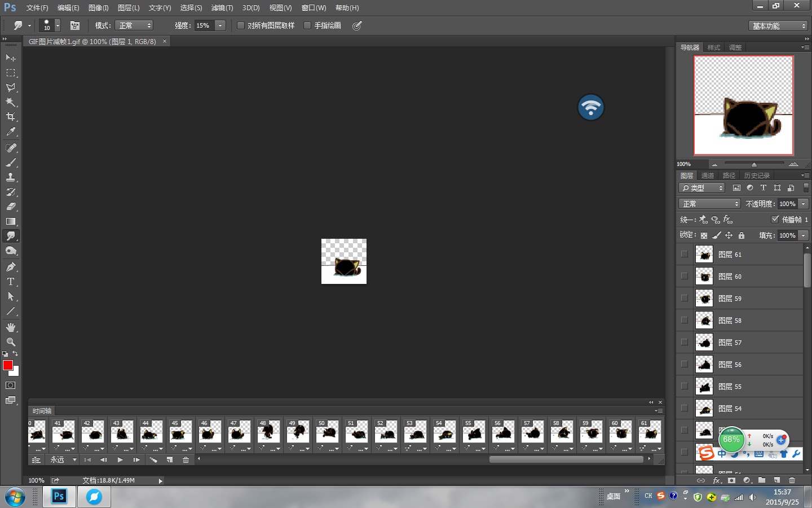Open the 不透明度 dropdown arrow
Image resolution: width=812 pixels, height=508 pixels.
(x=804, y=204)
